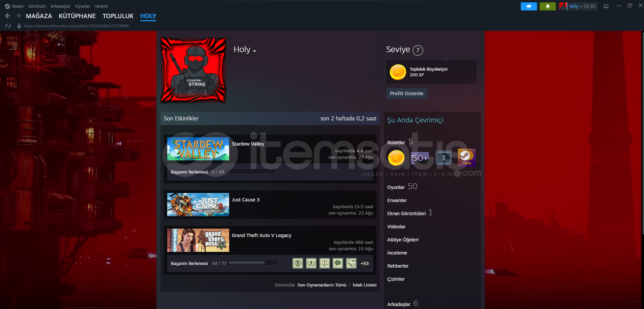This screenshot has height=309, width=644.
Task: Open the İstek Listesi link
Action: [364, 285]
